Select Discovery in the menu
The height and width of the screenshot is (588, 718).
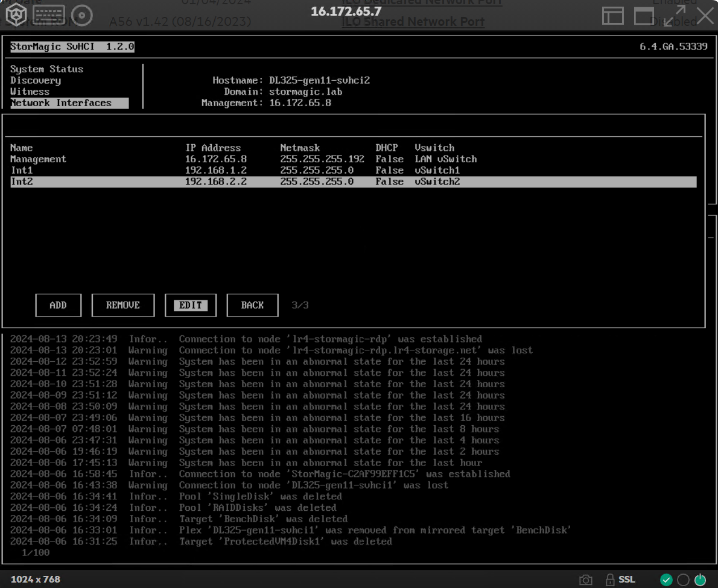(x=36, y=81)
